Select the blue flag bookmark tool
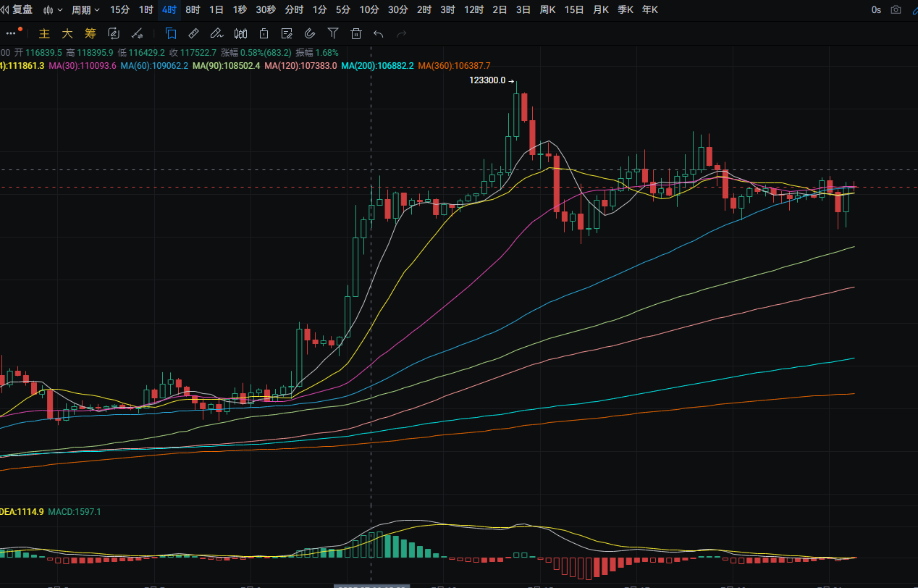 click(x=170, y=33)
